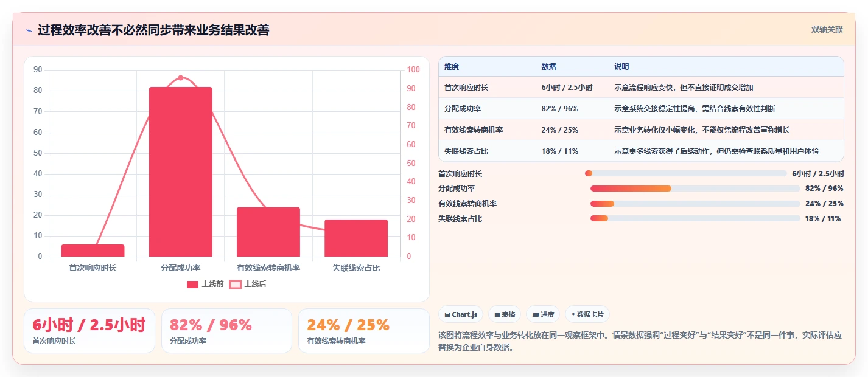The image size is (868, 377).
Task: Click the line data point at the peak
Action: click(x=181, y=78)
